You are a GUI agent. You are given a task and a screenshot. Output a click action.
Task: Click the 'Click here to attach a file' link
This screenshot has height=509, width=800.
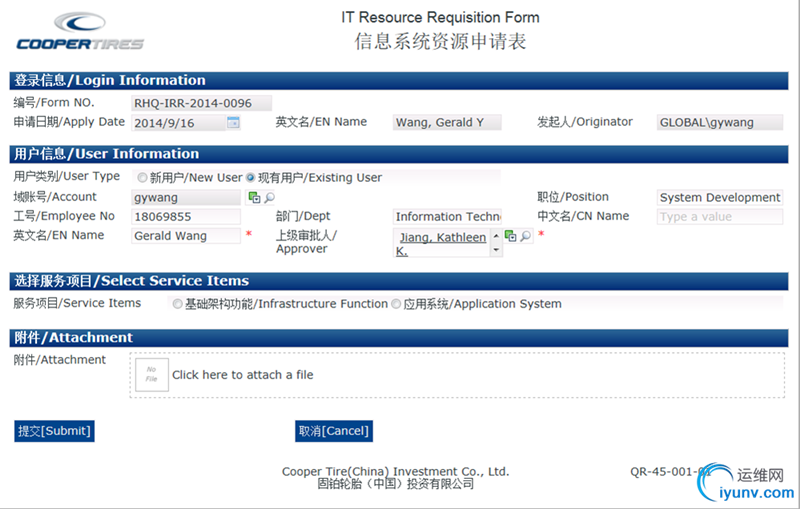coord(243,375)
